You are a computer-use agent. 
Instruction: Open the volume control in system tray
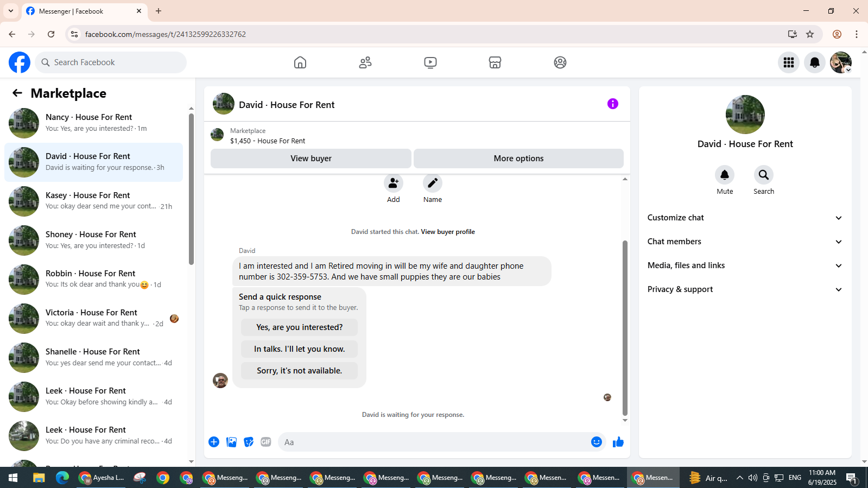(x=752, y=478)
